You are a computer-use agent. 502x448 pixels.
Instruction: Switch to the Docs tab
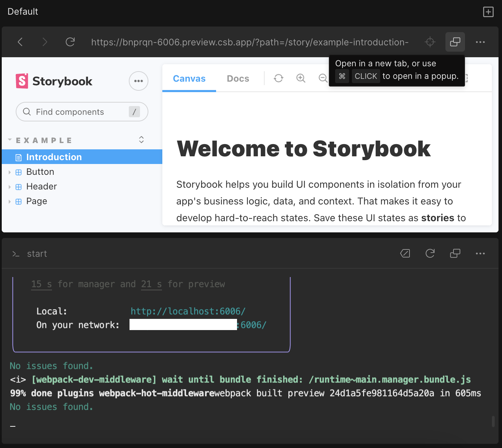(x=238, y=79)
